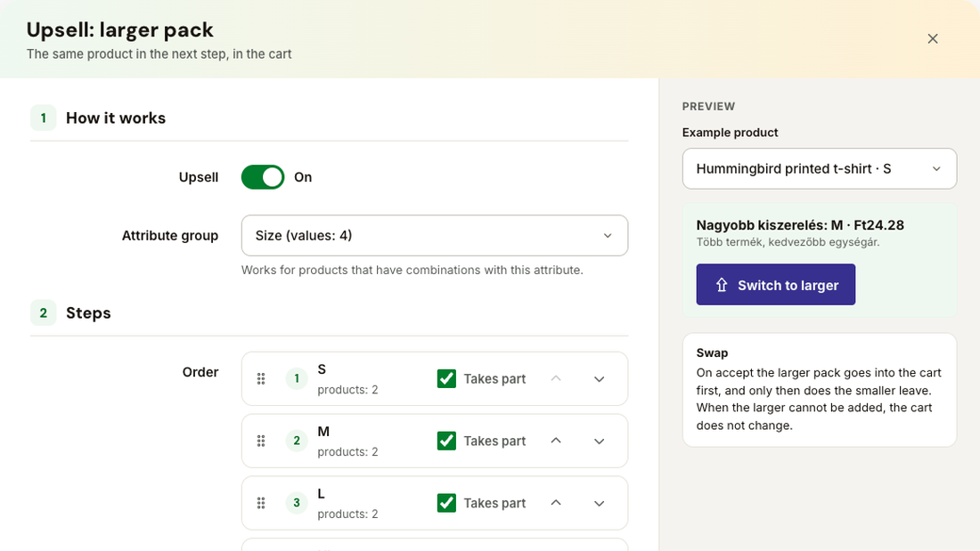Click the 'Több termék, kedvezőbb egységár.' text

788,242
